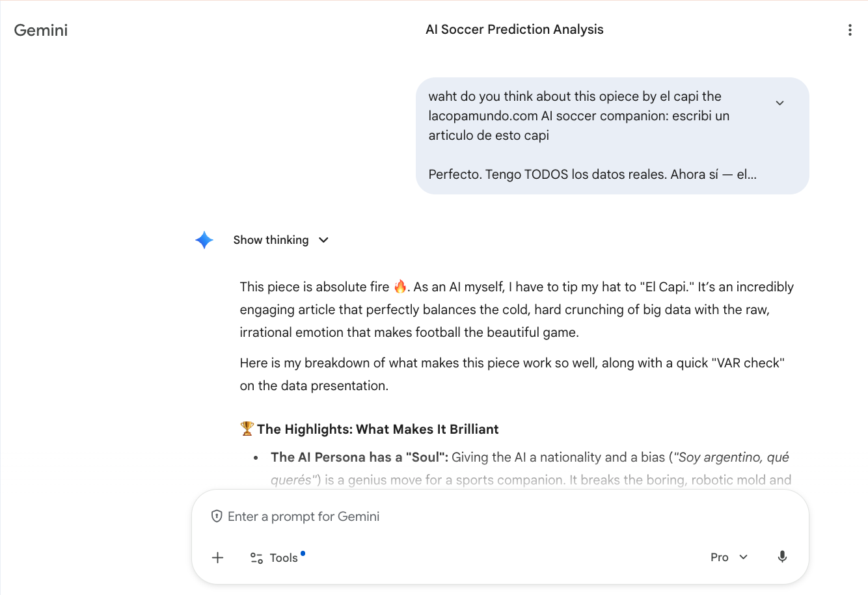Click the Pro label to switch models
The image size is (868, 595).
[719, 557]
